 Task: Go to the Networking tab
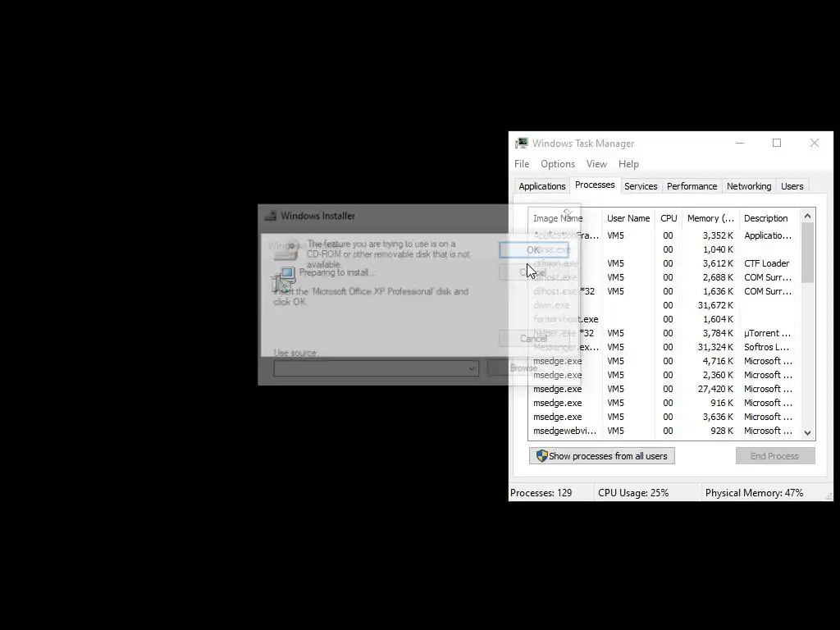point(748,186)
